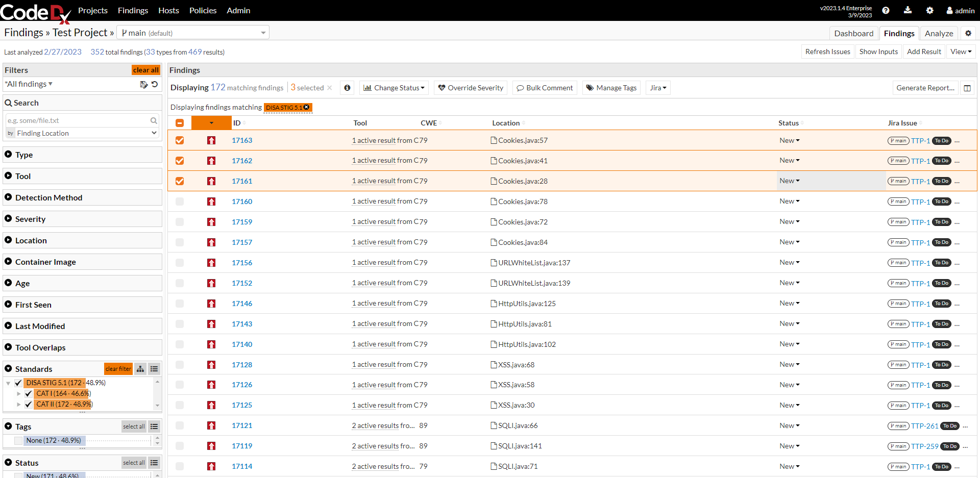This screenshot has height=478, width=980.
Task: Open the Change Status dropdown
Action: point(394,88)
